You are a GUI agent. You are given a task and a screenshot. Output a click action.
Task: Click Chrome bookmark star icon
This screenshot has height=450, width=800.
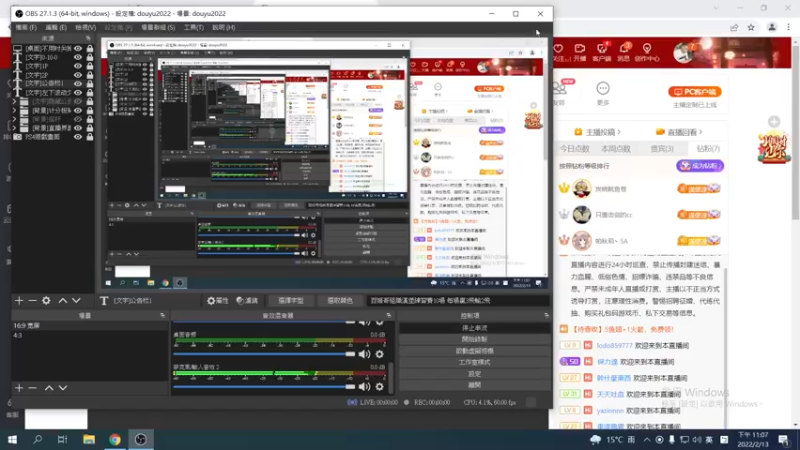point(751,28)
